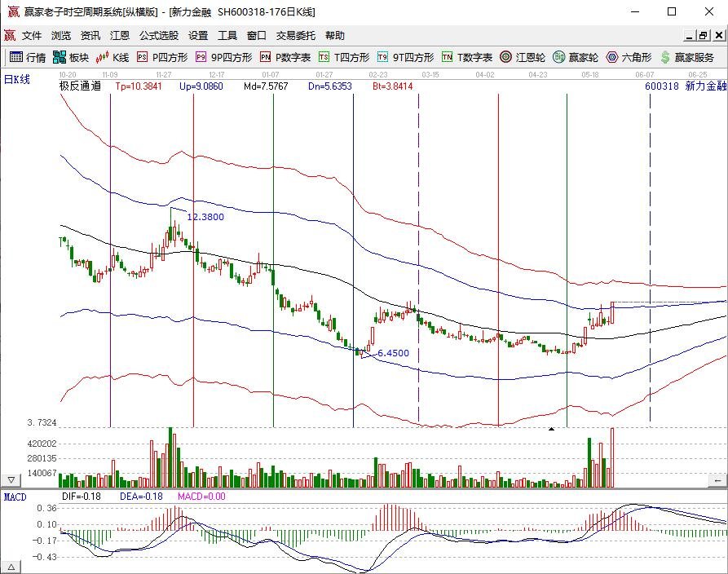Open the 9P四方形 tool
Viewport: 728px width, 574px height.
(x=224, y=57)
